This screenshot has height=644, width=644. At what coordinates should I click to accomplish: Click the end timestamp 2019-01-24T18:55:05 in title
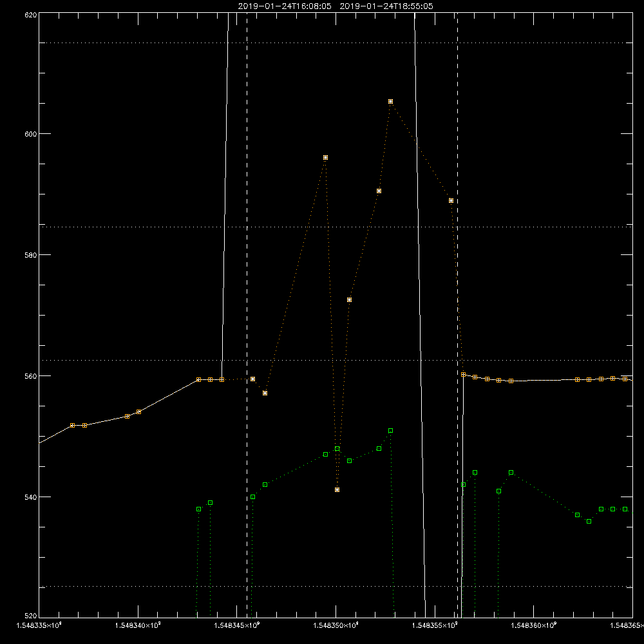386,6
